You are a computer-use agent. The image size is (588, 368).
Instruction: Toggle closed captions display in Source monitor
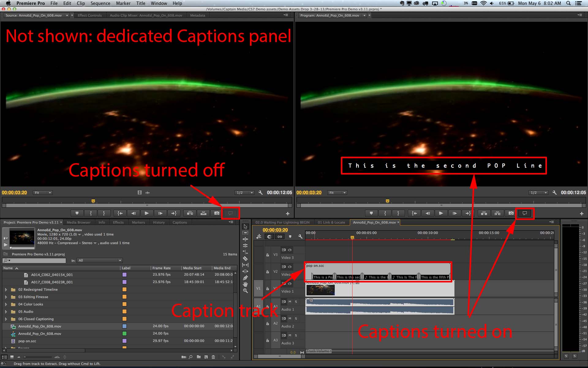coord(230,213)
